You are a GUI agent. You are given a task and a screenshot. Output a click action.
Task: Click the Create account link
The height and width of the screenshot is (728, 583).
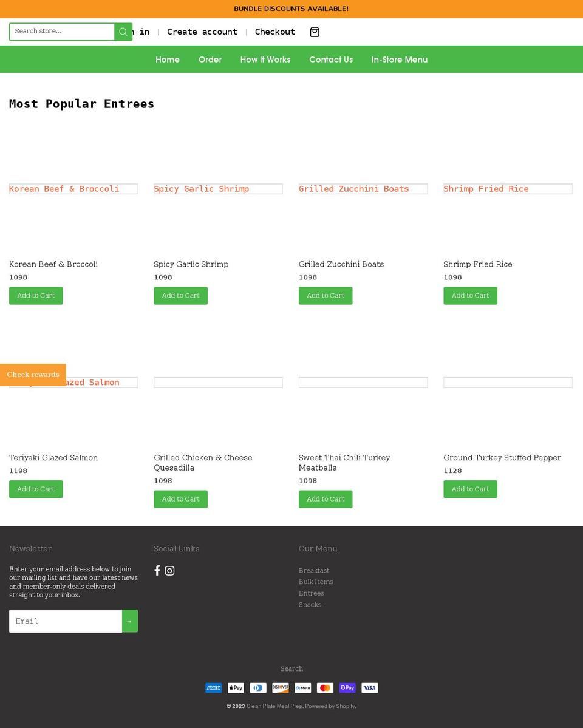(202, 32)
